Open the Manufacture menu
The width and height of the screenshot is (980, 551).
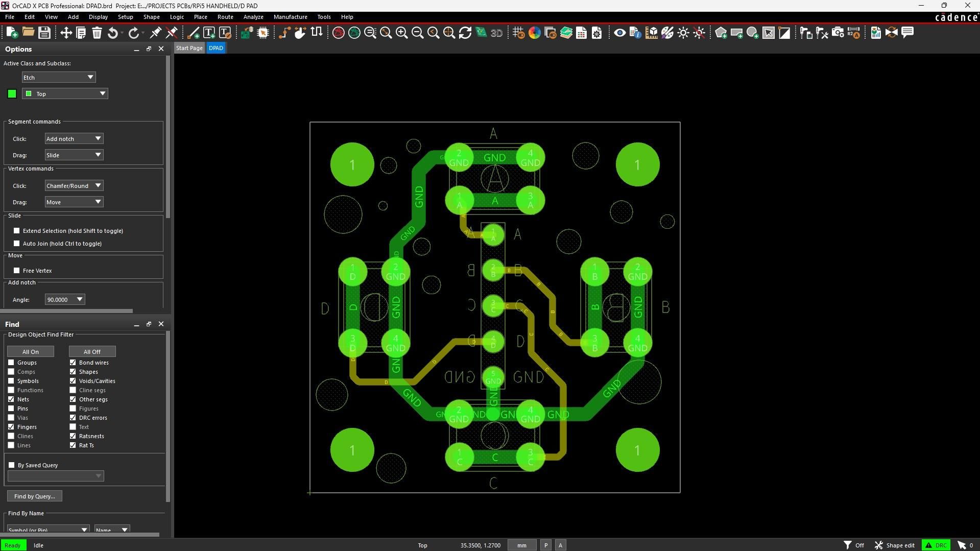coord(290,17)
